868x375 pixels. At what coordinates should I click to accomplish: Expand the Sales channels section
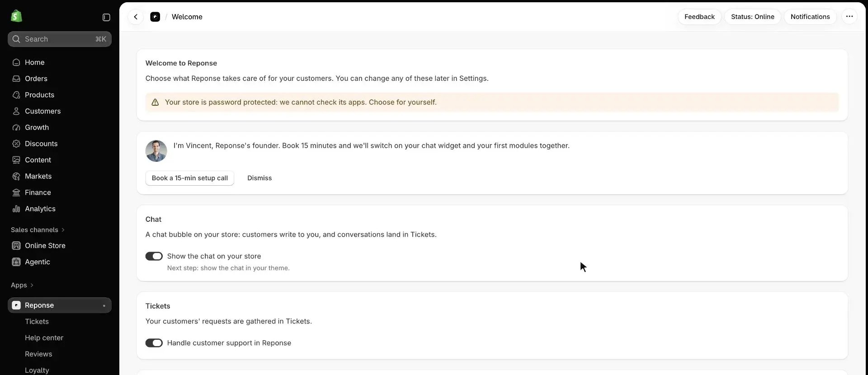(x=38, y=230)
